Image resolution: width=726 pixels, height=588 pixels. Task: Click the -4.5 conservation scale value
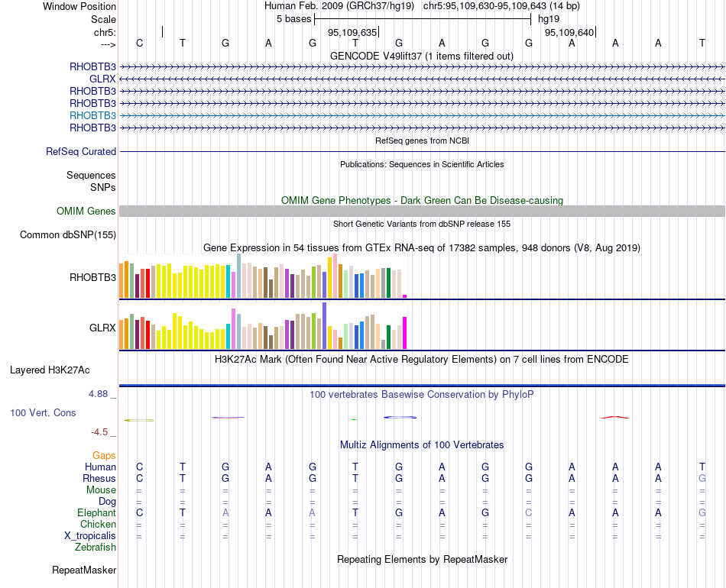coord(99,432)
